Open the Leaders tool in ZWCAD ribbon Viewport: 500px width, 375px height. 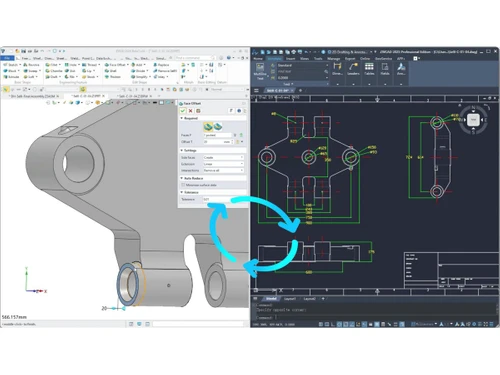click(353, 69)
